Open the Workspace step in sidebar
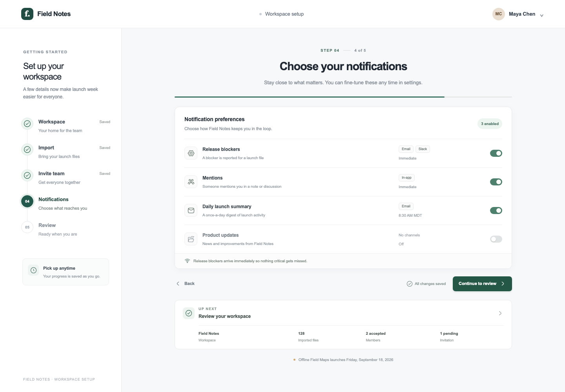This screenshot has width=565, height=392. pos(66,126)
